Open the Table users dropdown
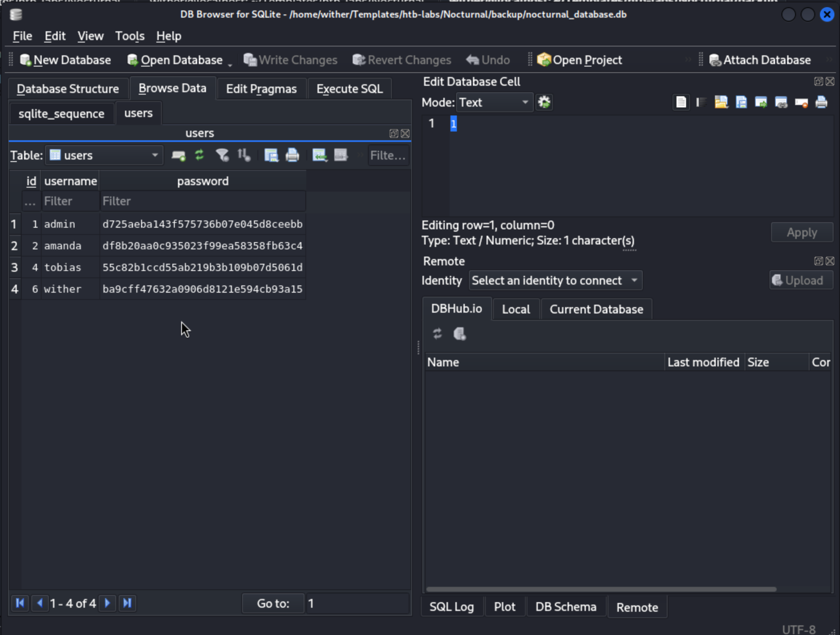The image size is (840, 635). coord(104,155)
